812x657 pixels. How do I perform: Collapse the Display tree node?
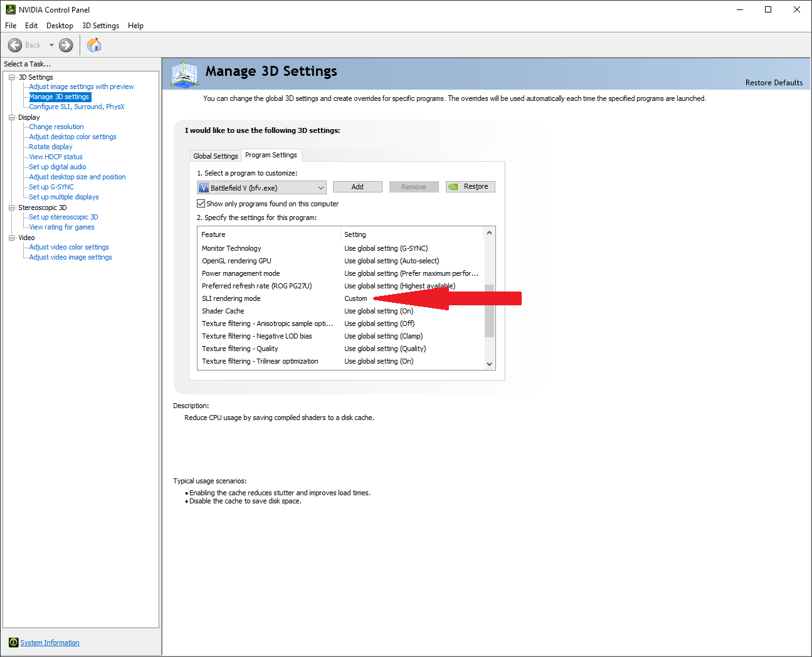[x=12, y=117]
